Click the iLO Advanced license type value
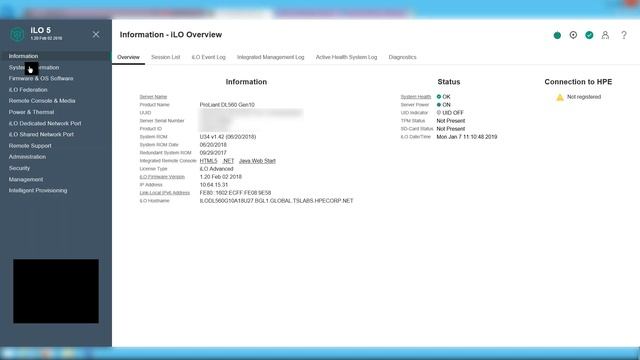This screenshot has width=640, height=360. coord(216,169)
